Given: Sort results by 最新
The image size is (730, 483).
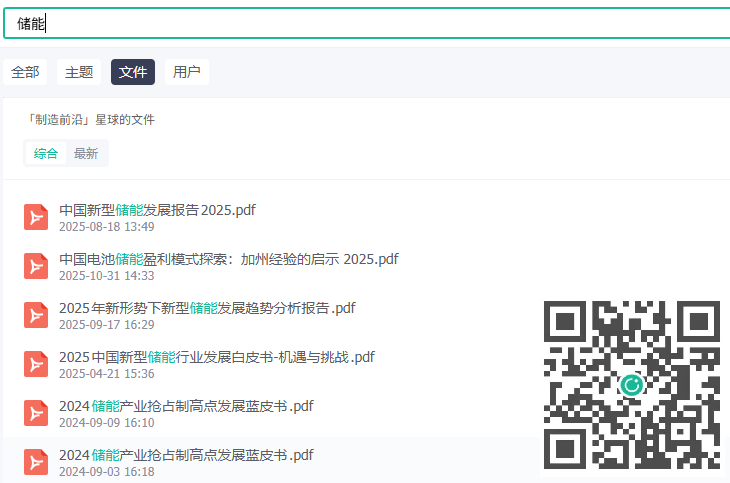Looking at the screenshot, I should pyautogui.click(x=86, y=153).
